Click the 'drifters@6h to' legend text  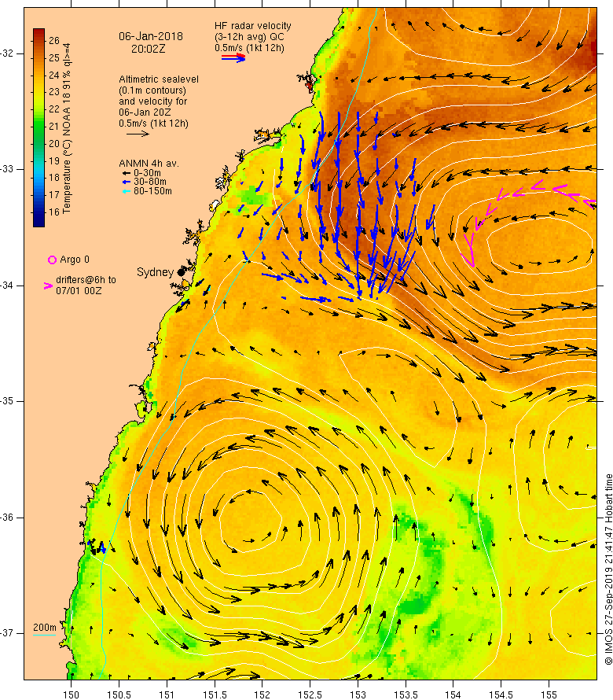86,280
